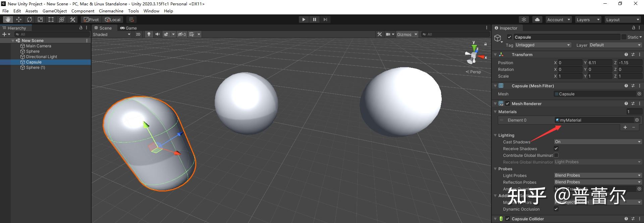Lock the Inspector panel
The width and height of the screenshot is (644, 223).
(634, 28)
